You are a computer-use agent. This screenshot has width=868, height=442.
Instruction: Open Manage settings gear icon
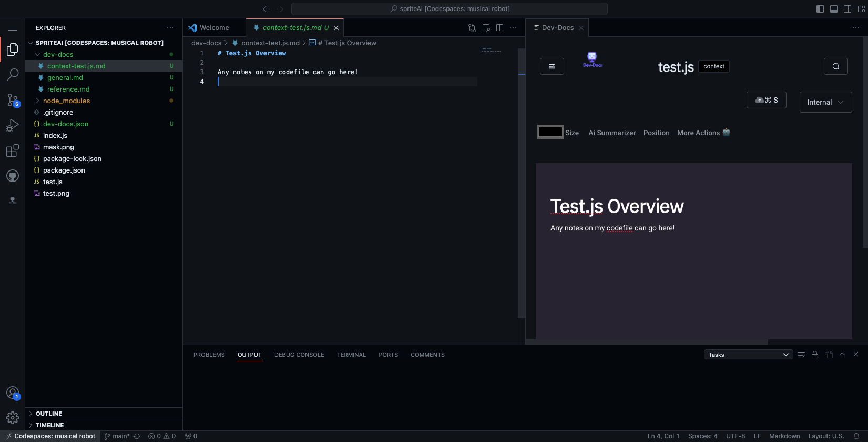coord(13,418)
